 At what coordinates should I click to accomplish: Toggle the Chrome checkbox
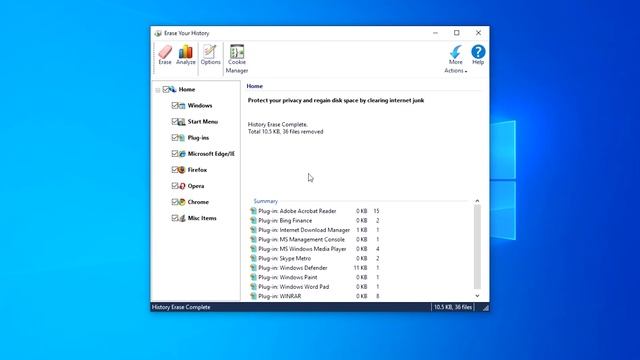(175, 202)
